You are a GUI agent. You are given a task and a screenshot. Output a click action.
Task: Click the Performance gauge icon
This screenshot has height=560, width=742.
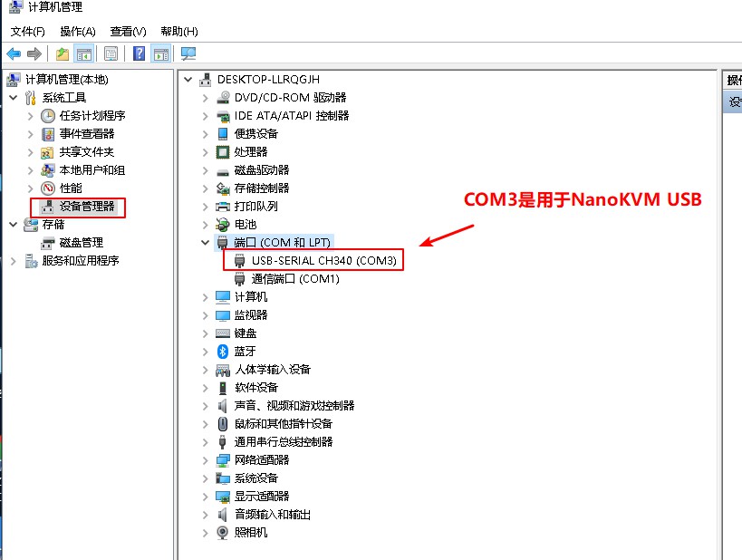point(48,188)
